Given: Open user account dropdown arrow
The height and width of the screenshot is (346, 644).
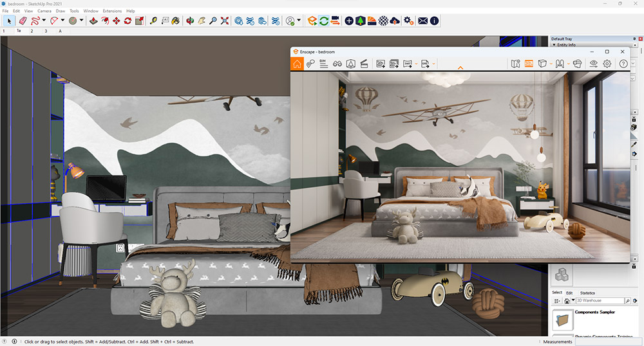Looking at the screenshot, I should point(299,20).
